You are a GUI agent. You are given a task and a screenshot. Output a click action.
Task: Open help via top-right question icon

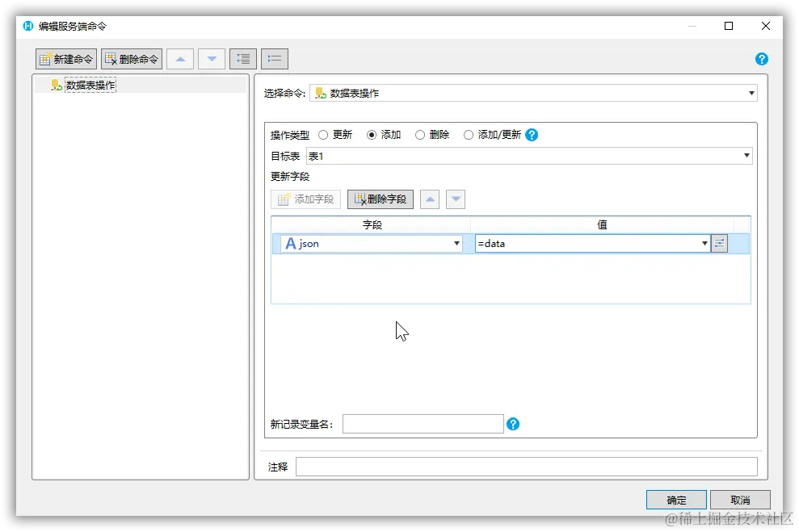pos(761,59)
